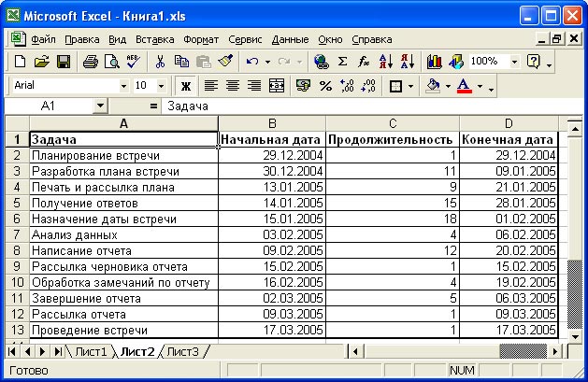The height and width of the screenshot is (382, 588).
Task: Run the spelling check icon
Action: coord(133,62)
